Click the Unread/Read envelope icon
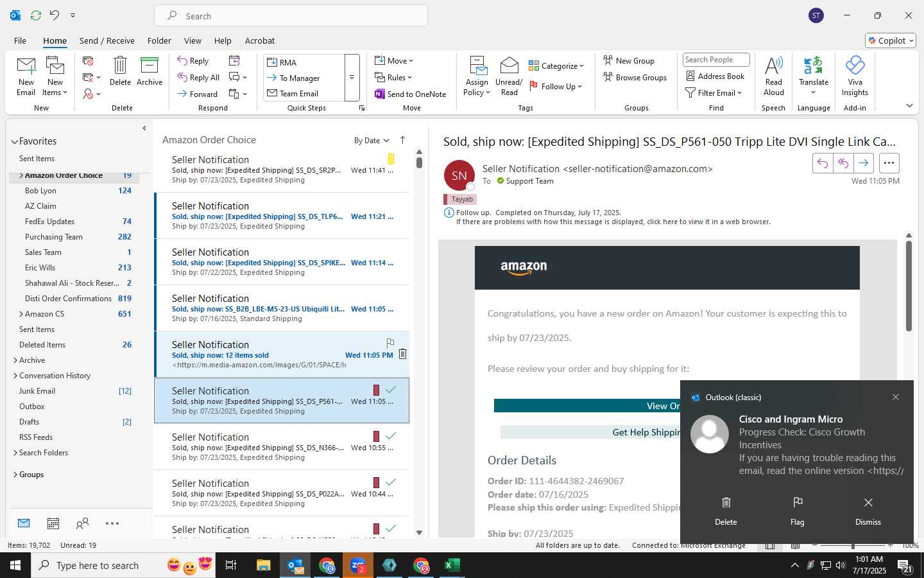The height and width of the screenshot is (578, 924). (x=509, y=66)
